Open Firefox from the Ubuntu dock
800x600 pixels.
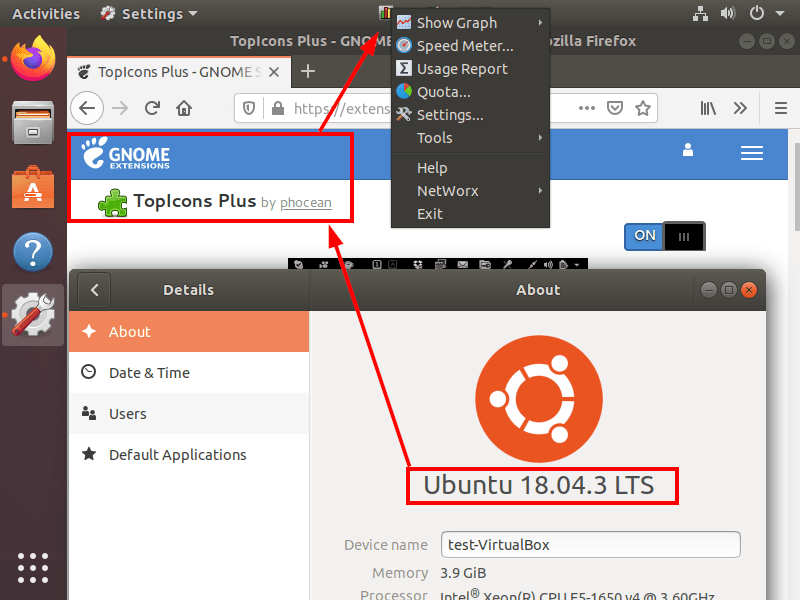(33, 58)
